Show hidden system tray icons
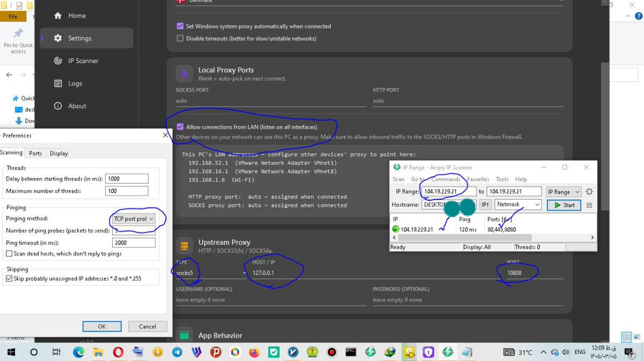 point(544,352)
